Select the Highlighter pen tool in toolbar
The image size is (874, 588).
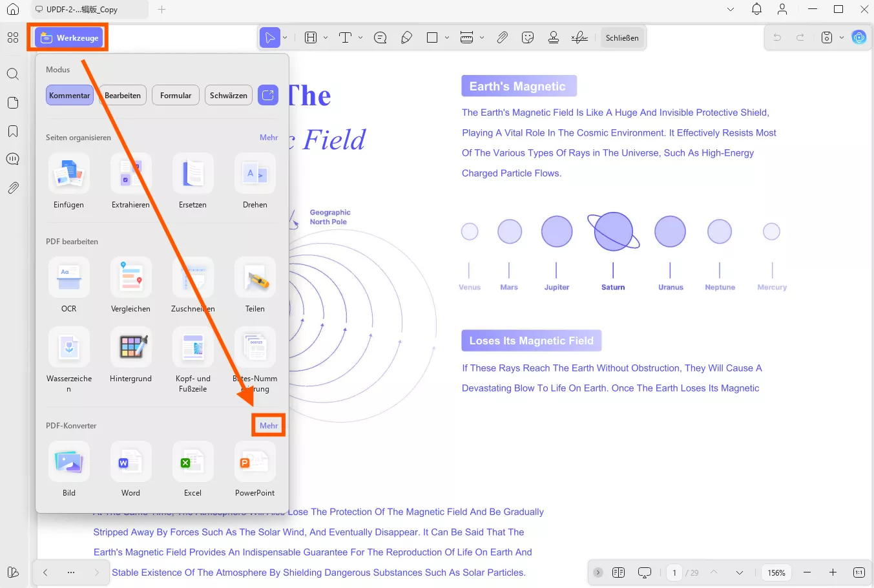point(406,37)
